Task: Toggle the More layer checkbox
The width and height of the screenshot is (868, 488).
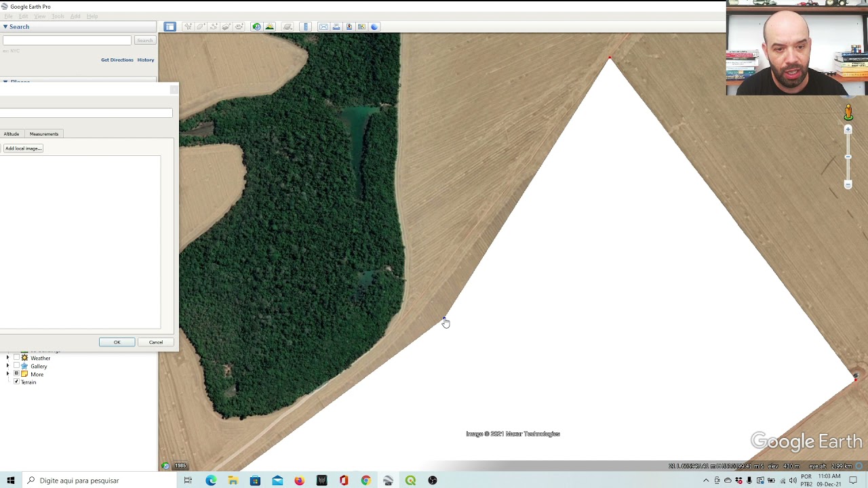Action: [x=16, y=374]
